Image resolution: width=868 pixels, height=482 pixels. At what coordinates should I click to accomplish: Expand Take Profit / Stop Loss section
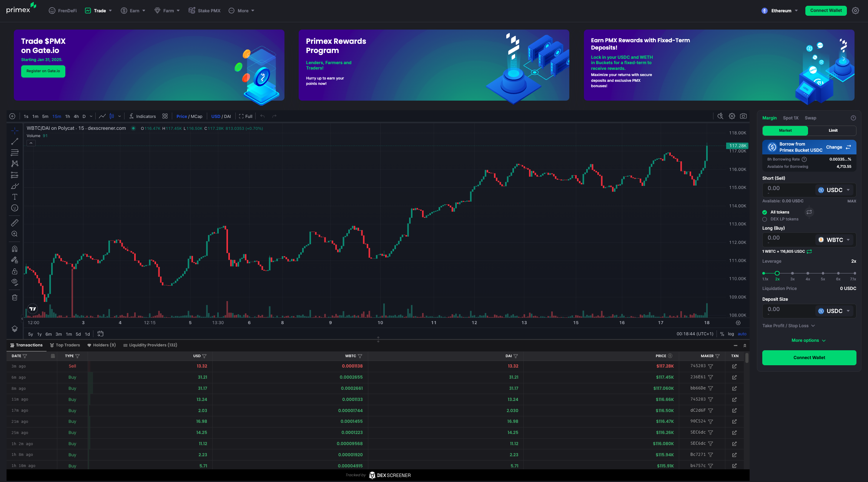788,326
